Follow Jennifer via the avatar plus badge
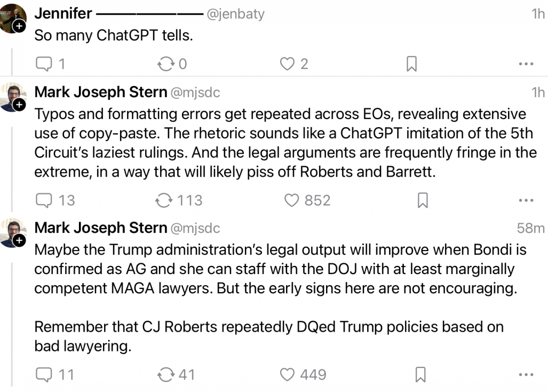The width and height of the screenshot is (548, 392). point(19,26)
